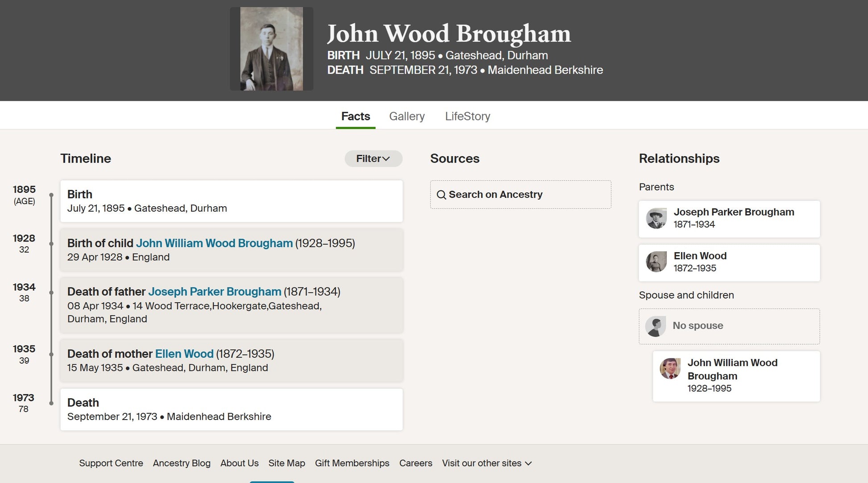The image size is (868, 483).
Task: Select the Birth event card in timeline
Action: 231,201
